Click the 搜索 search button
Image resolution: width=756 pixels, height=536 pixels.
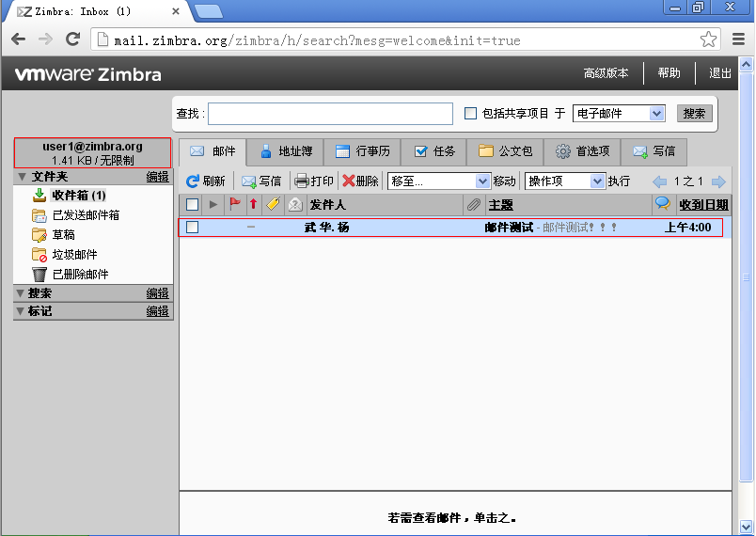click(694, 113)
